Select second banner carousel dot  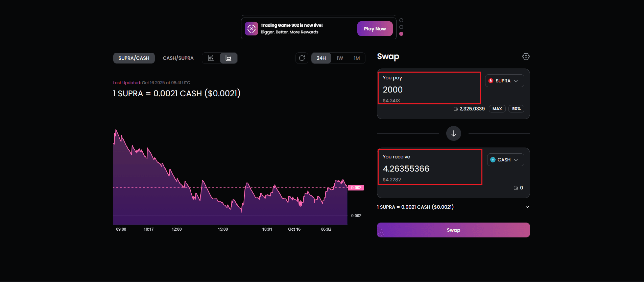click(401, 27)
